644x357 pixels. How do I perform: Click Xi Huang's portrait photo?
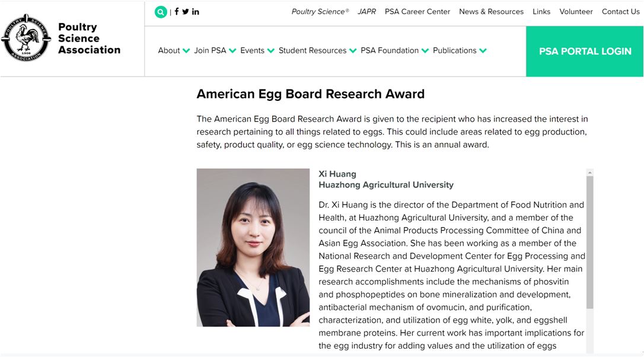253,247
